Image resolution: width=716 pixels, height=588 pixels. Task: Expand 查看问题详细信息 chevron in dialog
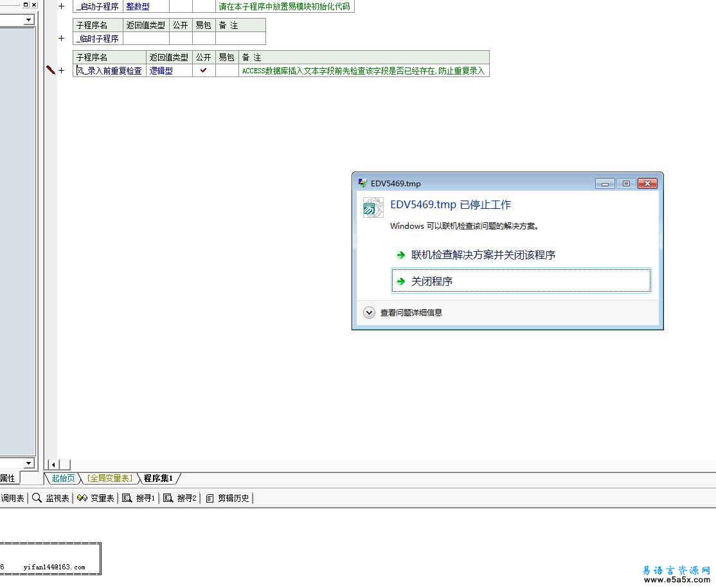(x=369, y=313)
